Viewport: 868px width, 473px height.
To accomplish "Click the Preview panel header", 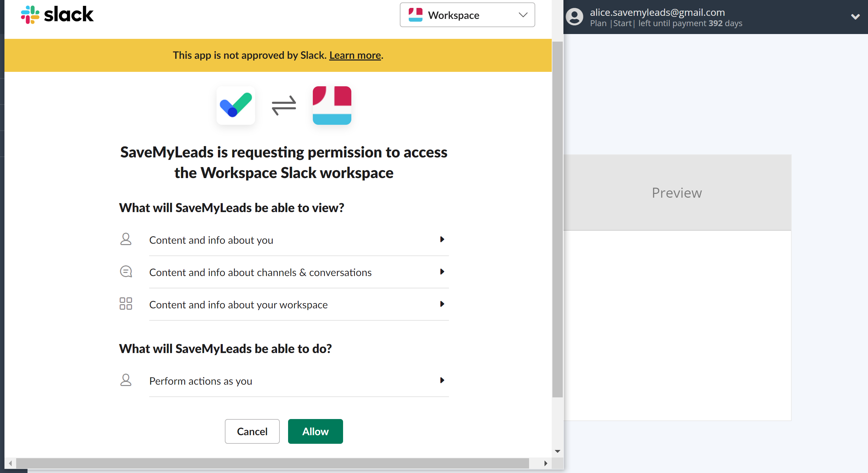I will click(x=677, y=192).
